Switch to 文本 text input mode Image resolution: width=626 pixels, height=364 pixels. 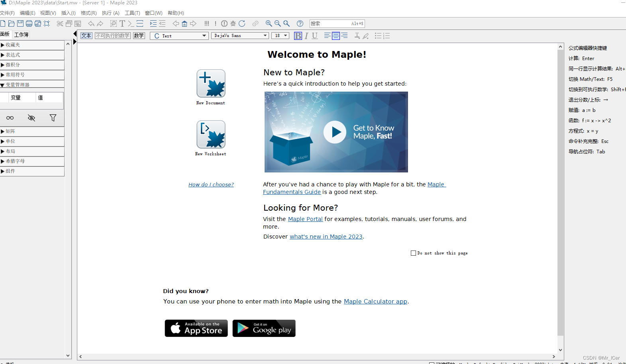pyautogui.click(x=86, y=35)
